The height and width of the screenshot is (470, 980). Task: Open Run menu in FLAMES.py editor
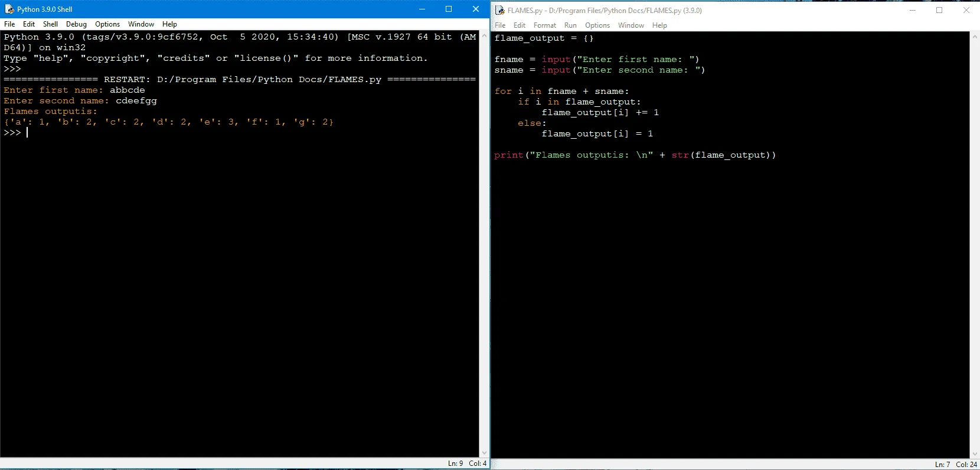point(570,25)
